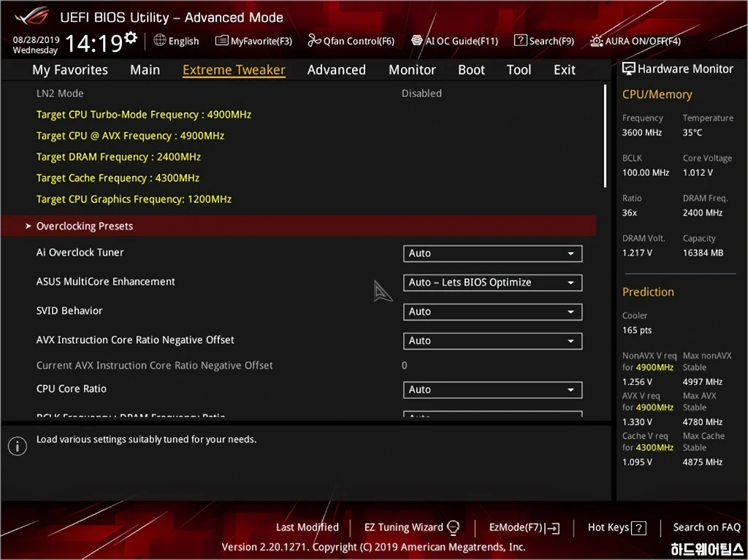Click Target CPU @ AVX Frequency text
The height and width of the screenshot is (560, 748).
[x=130, y=136]
